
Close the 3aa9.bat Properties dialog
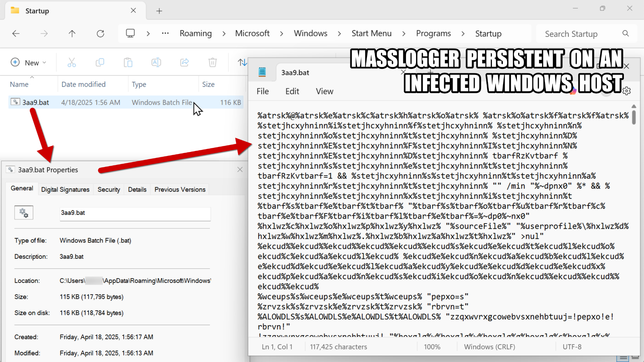240,169
